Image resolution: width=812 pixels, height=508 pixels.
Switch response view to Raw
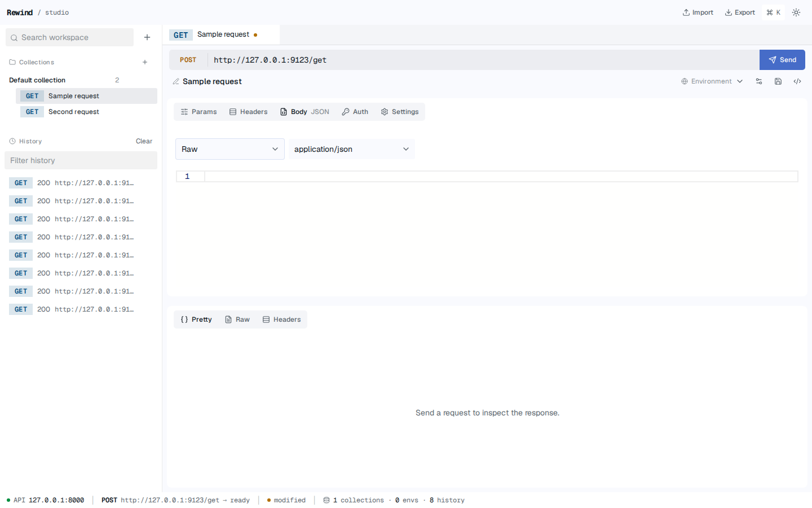[x=237, y=319]
